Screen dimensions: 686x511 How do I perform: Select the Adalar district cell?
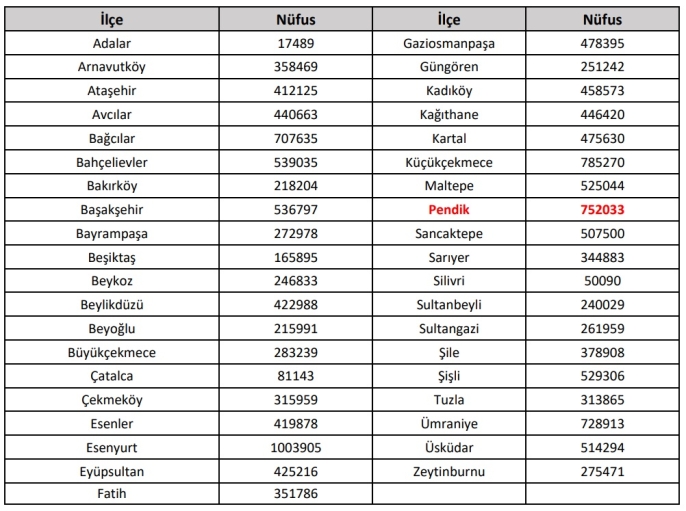pyautogui.click(x=112, y=43)
